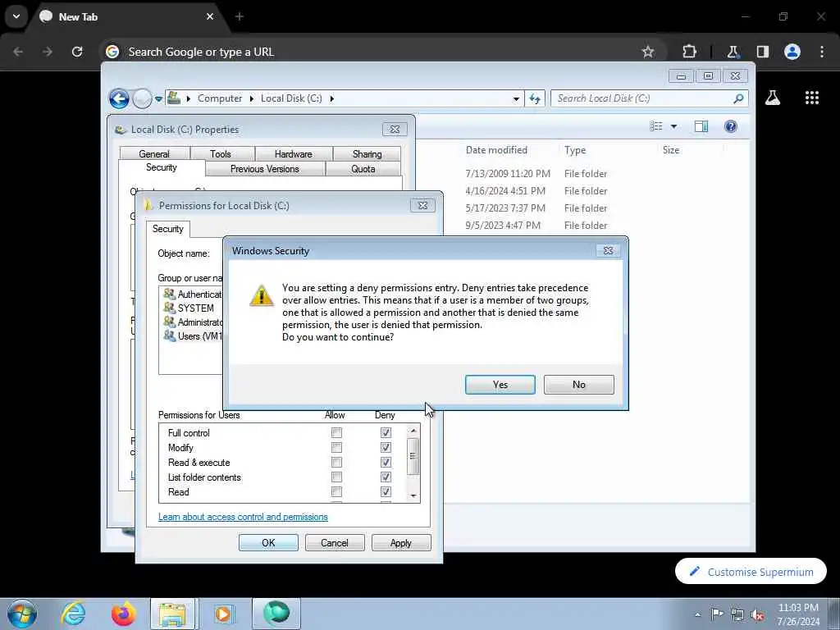Image resolution: width=840 pixels, height=630 pixels.
Task: Click Customise Supermium button
Action: [751, 572]
